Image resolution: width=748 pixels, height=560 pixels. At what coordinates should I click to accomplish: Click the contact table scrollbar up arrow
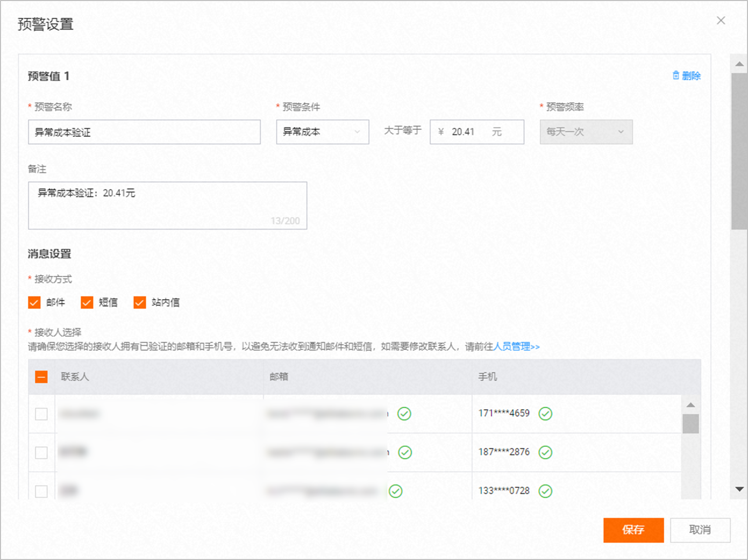click(x=690, y=405)
